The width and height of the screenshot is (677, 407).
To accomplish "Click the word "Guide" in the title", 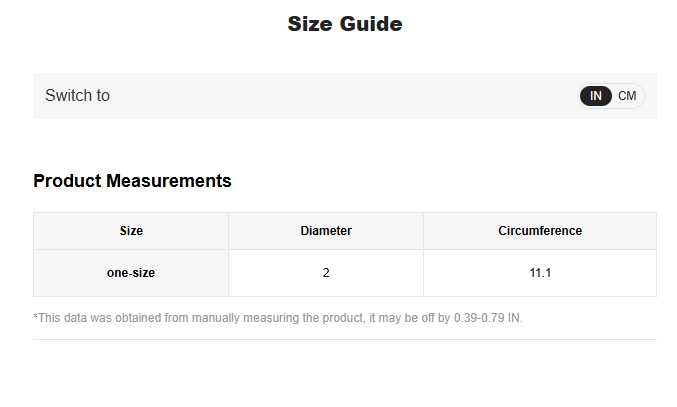I will click(370, 24).
